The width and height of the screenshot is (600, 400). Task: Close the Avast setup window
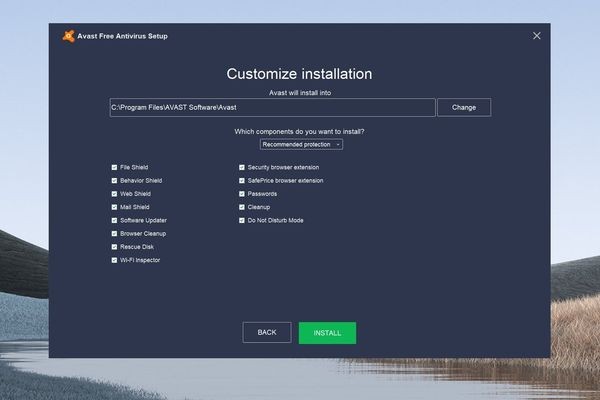[x=536, y=36]
